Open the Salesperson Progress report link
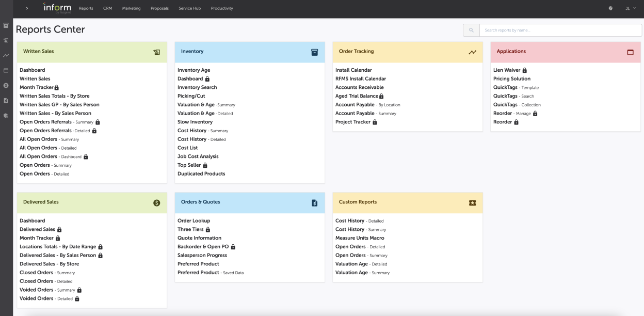 [202, 255]
